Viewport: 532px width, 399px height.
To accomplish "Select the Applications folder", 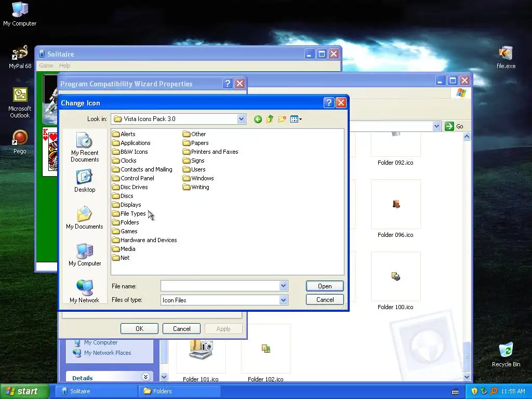I will [131, 143].
